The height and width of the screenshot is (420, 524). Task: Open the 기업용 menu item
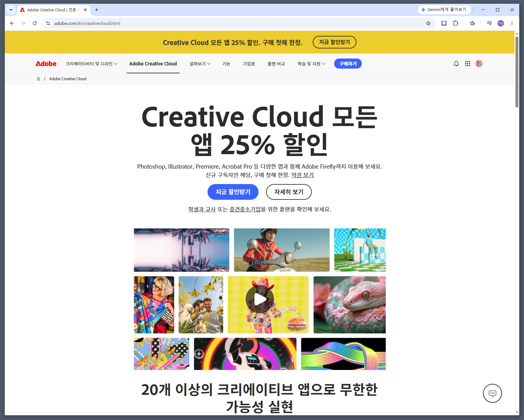click(x=249, y=64)
